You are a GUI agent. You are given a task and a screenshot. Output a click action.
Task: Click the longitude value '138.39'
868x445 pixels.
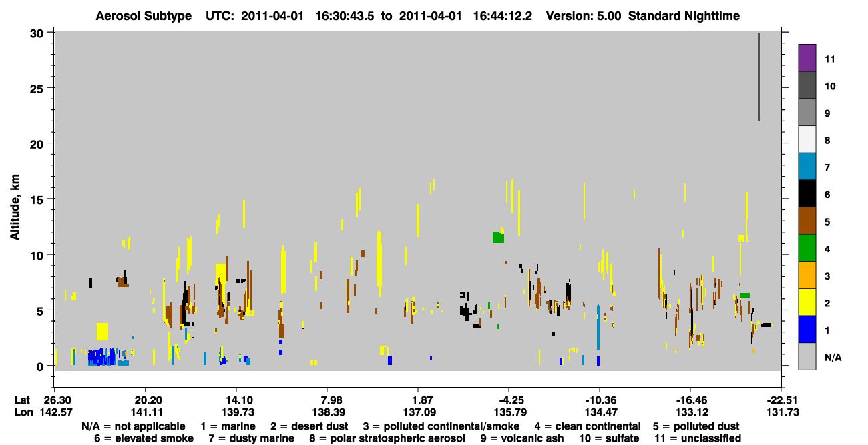[x=330, y=412]
